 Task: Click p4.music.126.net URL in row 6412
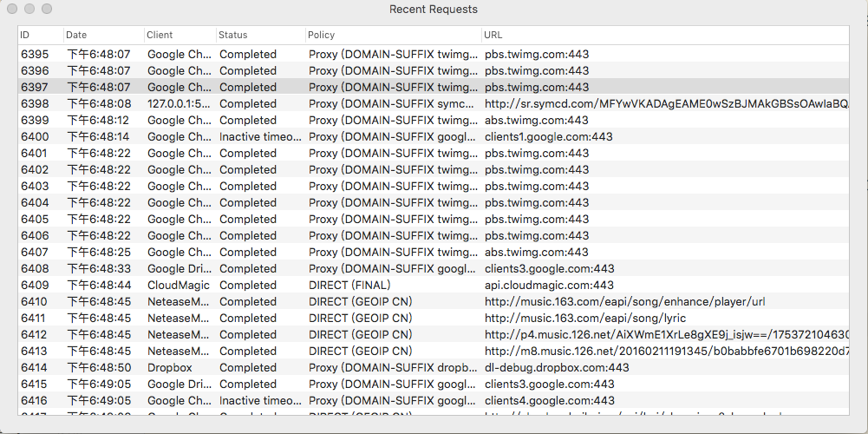667,335
